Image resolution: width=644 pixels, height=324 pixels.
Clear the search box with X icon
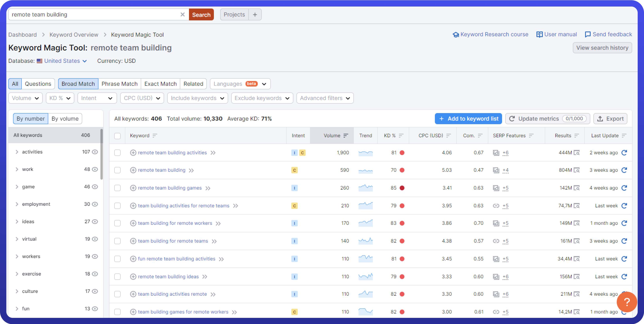pos(182,14)
